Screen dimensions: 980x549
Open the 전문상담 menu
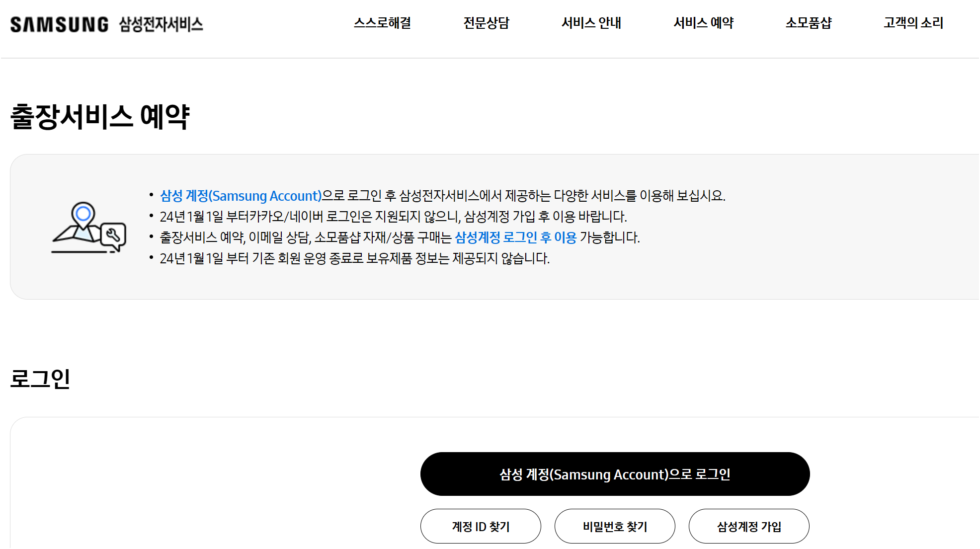click(486, 23)
